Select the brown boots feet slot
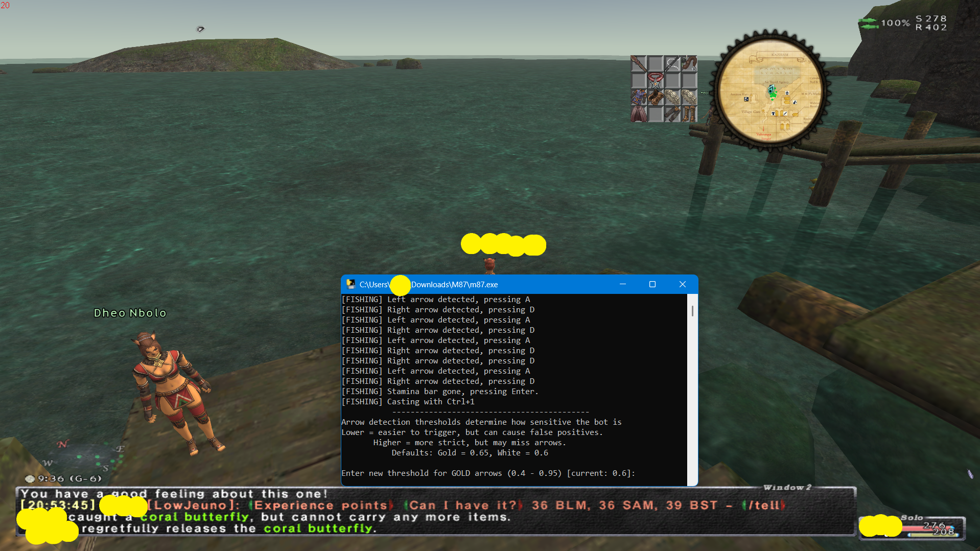Screen dimensions: 980x551 [x=689, y=114]
